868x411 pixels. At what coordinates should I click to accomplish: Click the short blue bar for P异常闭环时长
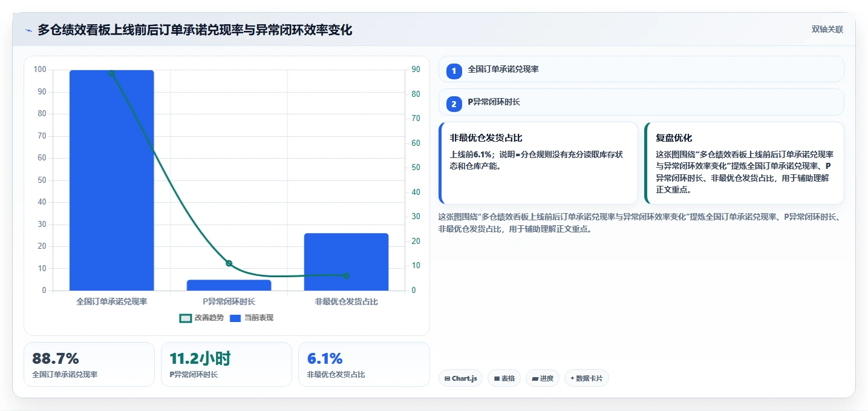click(x=229, y=285)
